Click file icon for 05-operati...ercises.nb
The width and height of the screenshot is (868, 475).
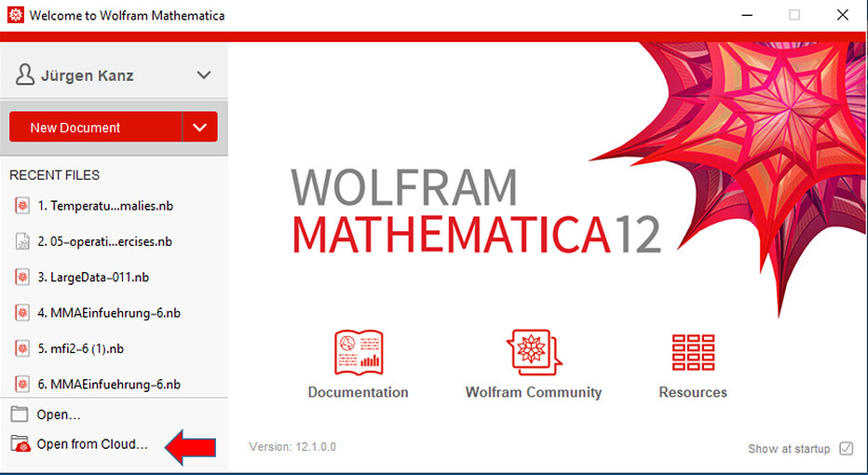pyautogui.click(x=22, y=241)
